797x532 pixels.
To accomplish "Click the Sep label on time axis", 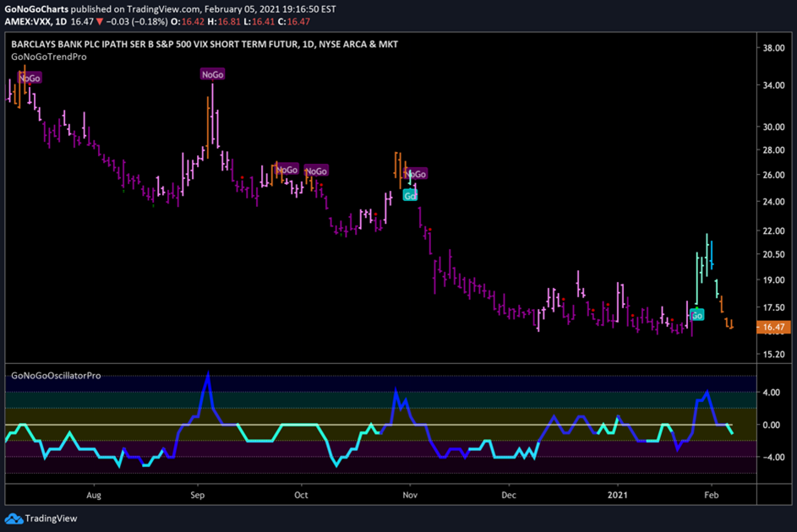I will click(x=197, y=495).
